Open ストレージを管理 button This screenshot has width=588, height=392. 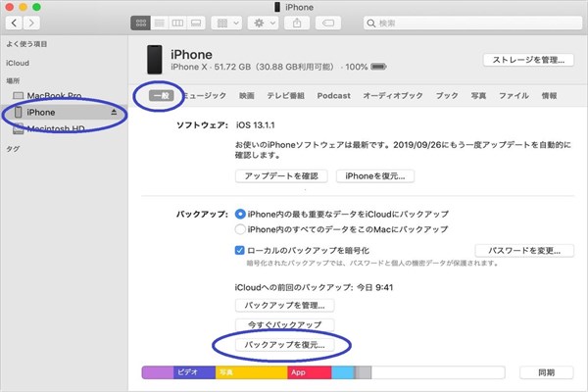pos(528,60)
